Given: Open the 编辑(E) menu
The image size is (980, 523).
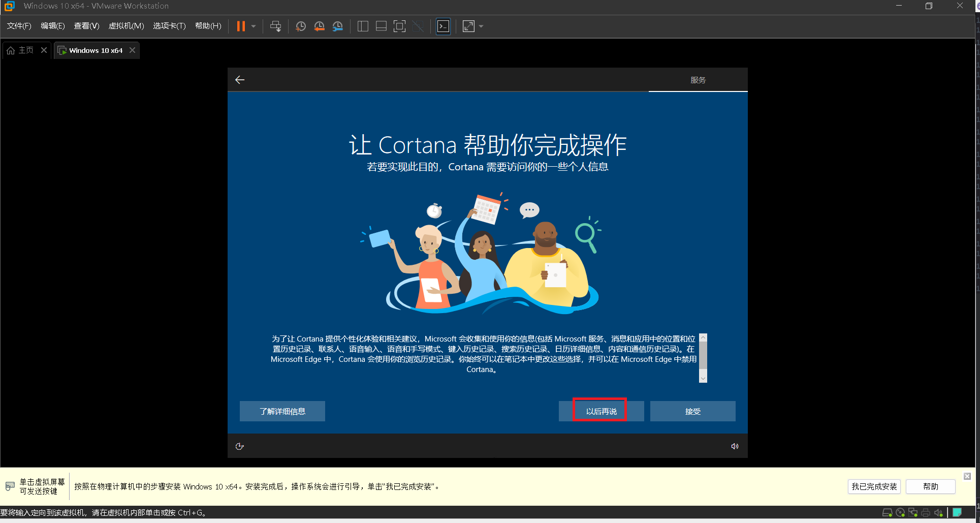Looking at the screenshot, I should click(x=53, y=26).
